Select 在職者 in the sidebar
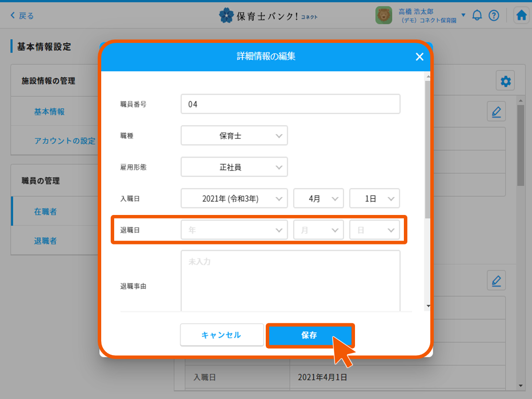 (x=45, y=212)
